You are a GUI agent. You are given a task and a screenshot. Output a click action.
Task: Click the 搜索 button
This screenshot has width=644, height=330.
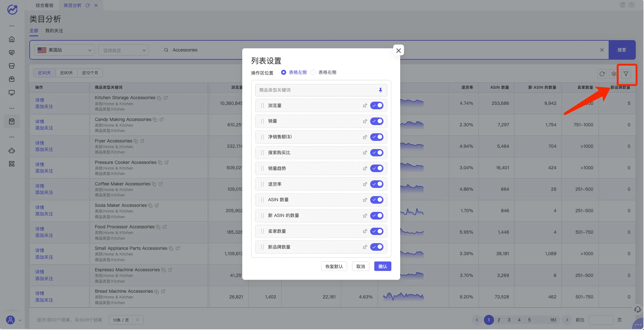[x=622, y=50]
